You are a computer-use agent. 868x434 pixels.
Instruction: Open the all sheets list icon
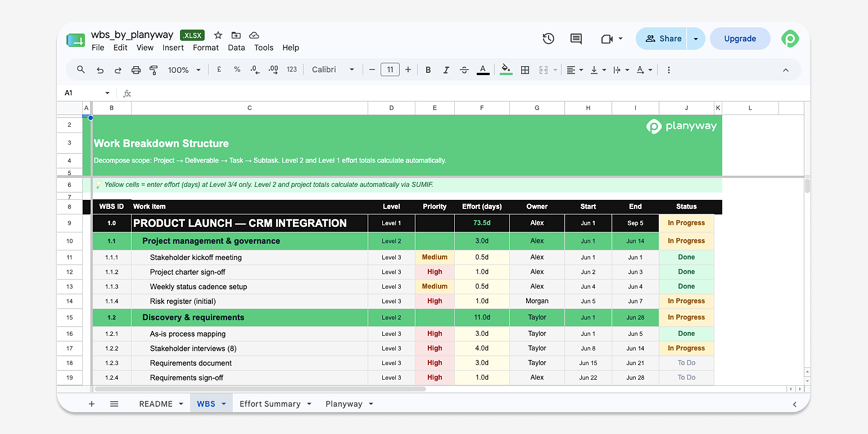click(114, 404)
